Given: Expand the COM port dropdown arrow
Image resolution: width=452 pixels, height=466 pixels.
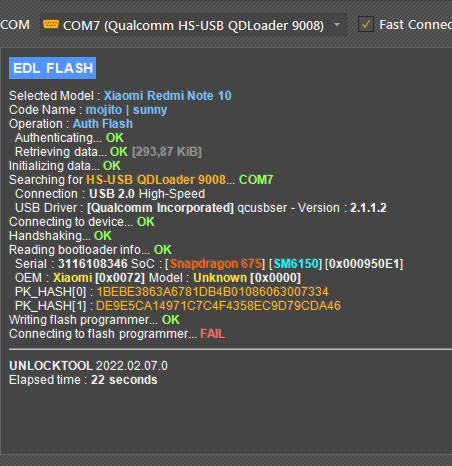Looking at the screenshot, I should click(337, 25).
